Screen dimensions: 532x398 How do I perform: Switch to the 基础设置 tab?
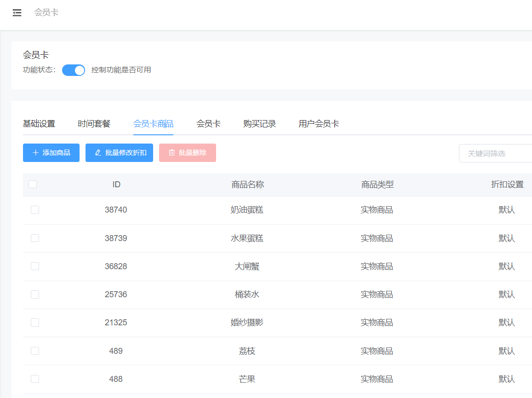point(39,124)
